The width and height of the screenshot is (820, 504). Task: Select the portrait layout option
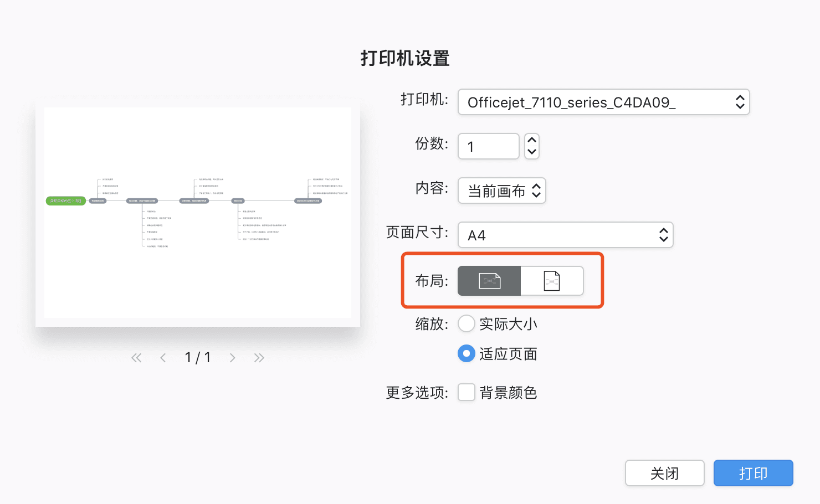pos(552,281)
